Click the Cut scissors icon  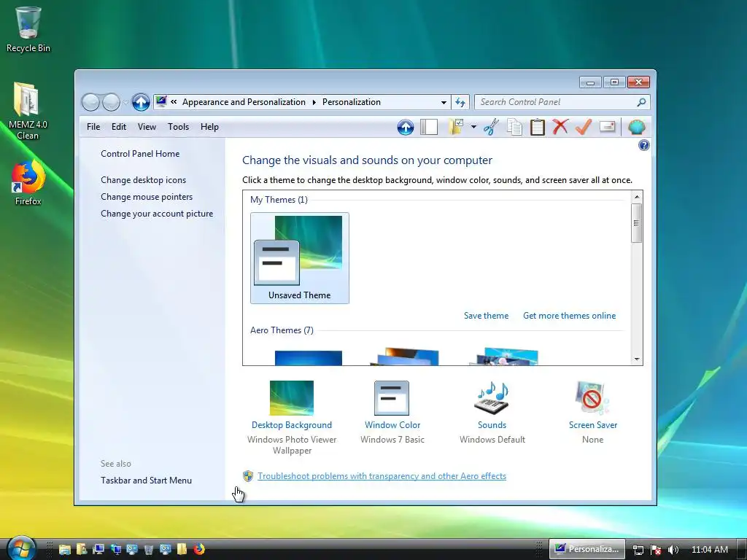click(x=491, y=127)
